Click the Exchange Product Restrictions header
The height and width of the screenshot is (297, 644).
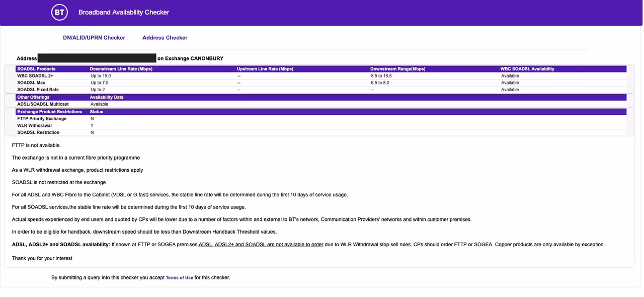pyautogui.click(x=49, y=112)
